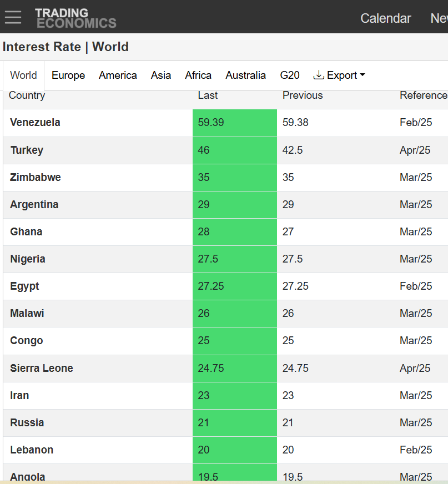
Task: Select the World tab
Action: pos(23,75)
